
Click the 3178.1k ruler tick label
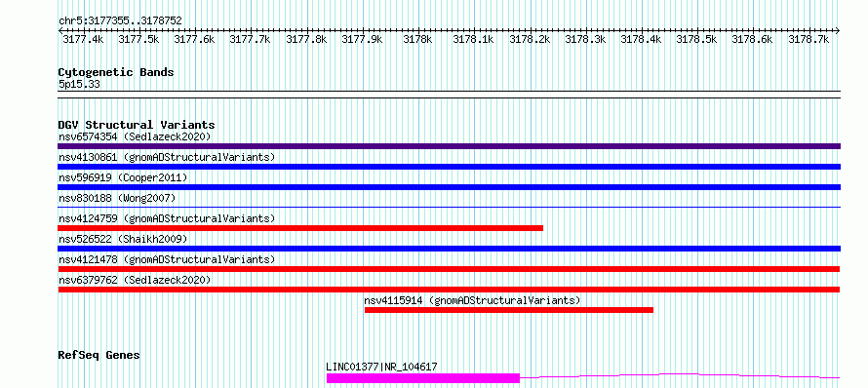pos(473,39)
